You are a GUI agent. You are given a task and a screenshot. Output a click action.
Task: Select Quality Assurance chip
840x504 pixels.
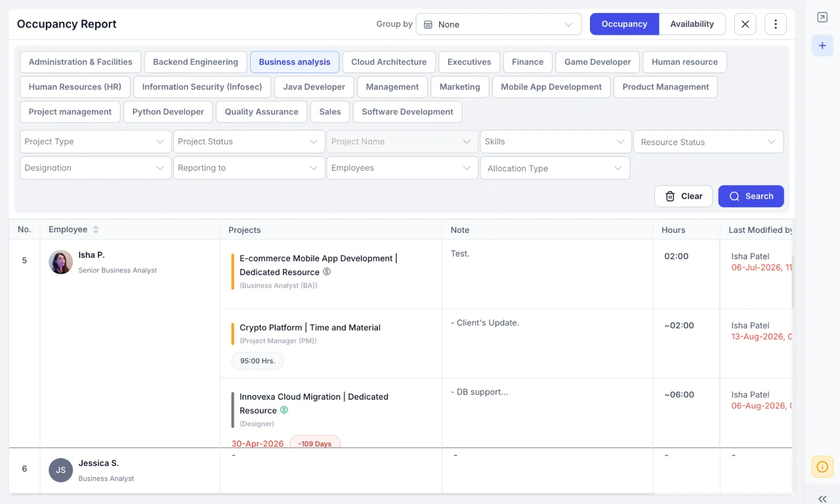(261, 112)
